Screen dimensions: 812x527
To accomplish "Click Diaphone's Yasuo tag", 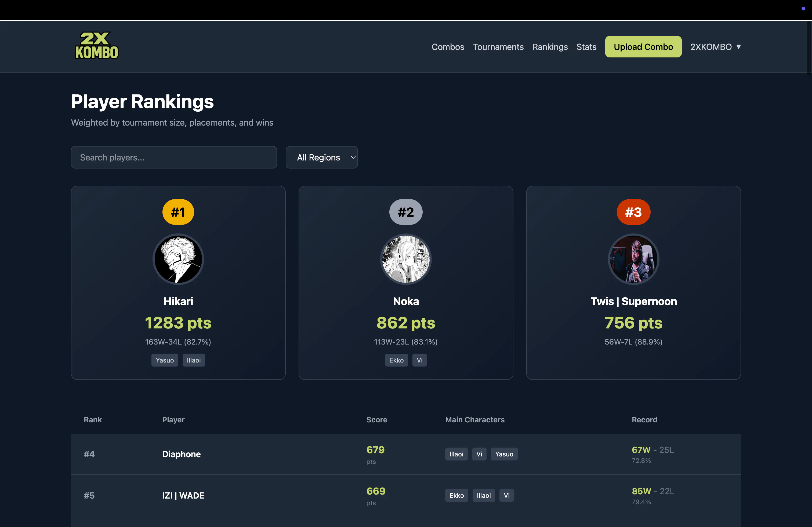I will coord(504,454).
